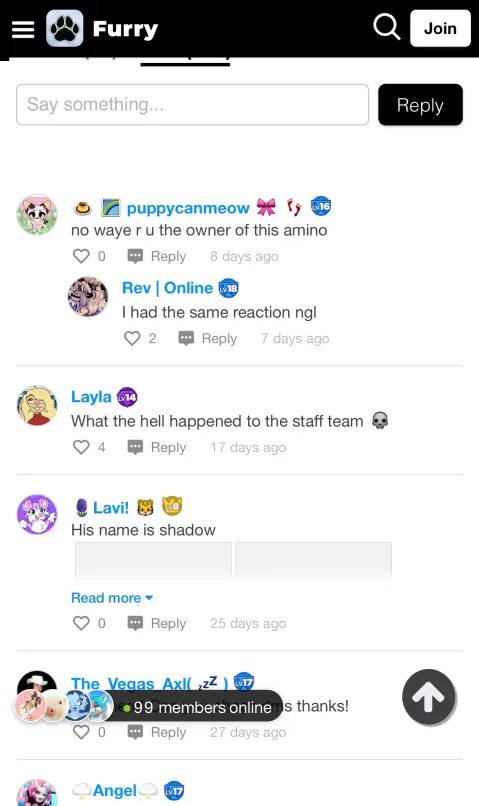Toggle the heart on Rev's reply
The width and height of the screenshot is (479, 806).
pyautogui.click(x=132, y=338)
